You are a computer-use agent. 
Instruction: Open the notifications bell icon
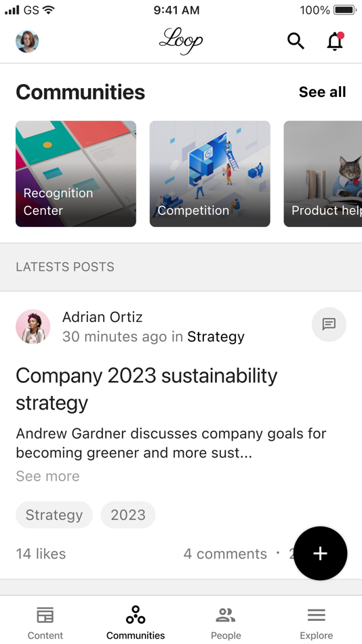pyautogui.click(x=336, y=41)
